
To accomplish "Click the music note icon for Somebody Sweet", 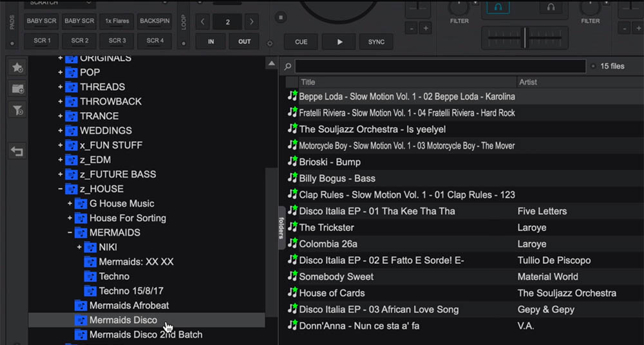I will pyautogui.click(x=292, y=275).
